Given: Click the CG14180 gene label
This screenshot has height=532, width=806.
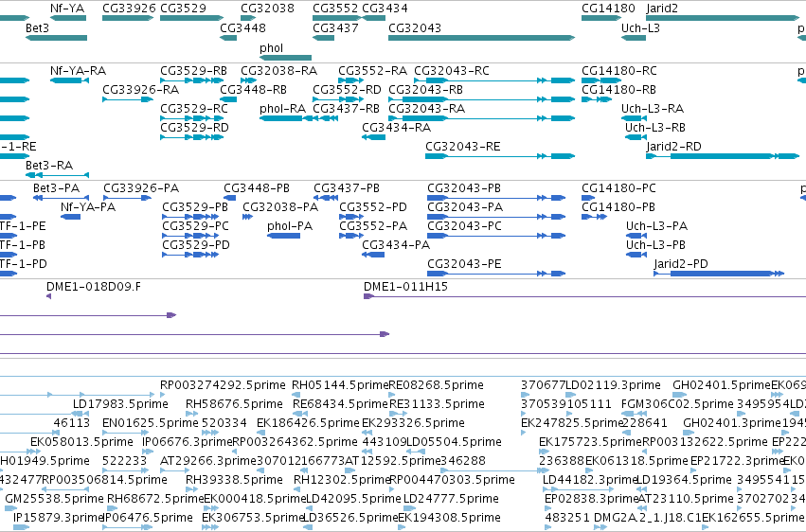Looking at the screenshot, I should (x=608, y=9).
